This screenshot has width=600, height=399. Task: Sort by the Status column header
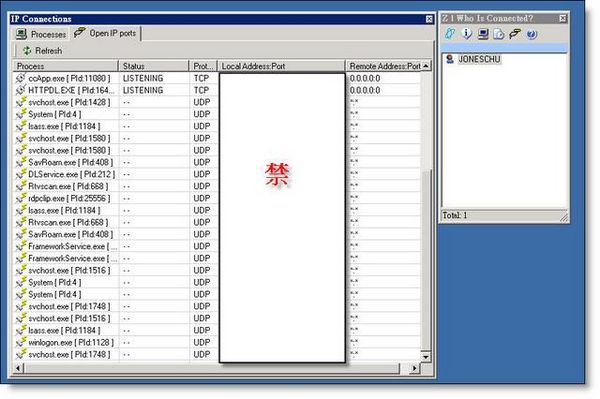(x=153, y=66)
